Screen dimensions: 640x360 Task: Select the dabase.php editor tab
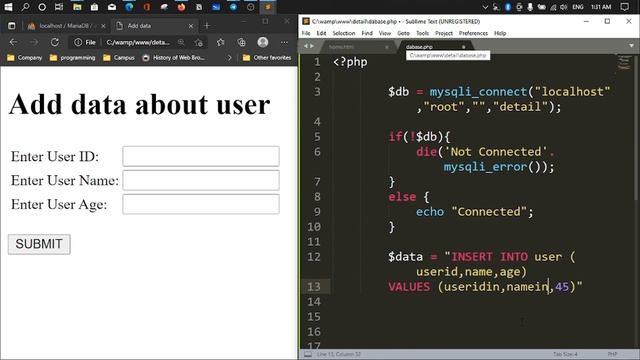coord(435,46)
